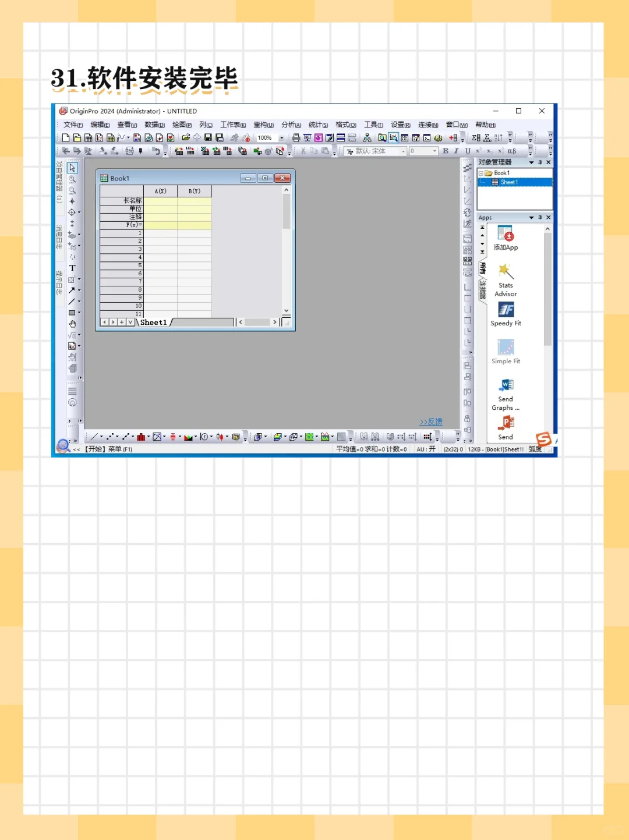The height and width of the screenshot is (840, 629).
Task: Click the Code Builder gear icon
Action: pos(438,138)
